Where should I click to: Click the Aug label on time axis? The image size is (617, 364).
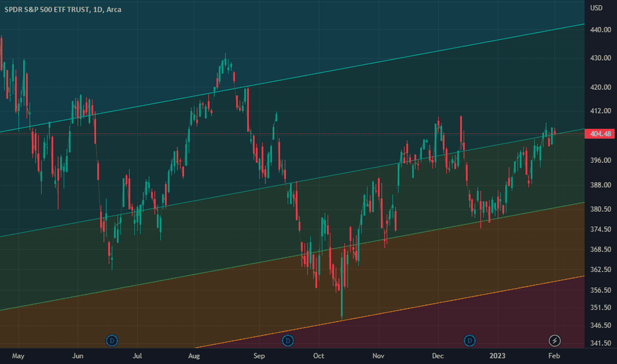pyautogui.click(x=194, y=356)
